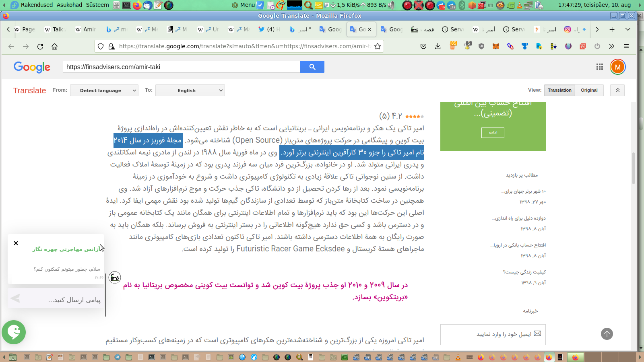Open tracking protection shield in address bar
644x362 pixels.
[101, 46]
